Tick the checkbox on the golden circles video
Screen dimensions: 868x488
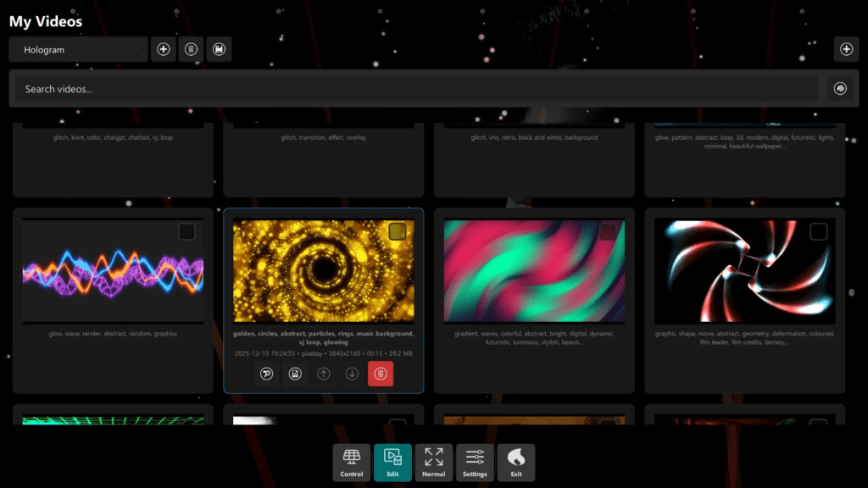pos(397,232)
